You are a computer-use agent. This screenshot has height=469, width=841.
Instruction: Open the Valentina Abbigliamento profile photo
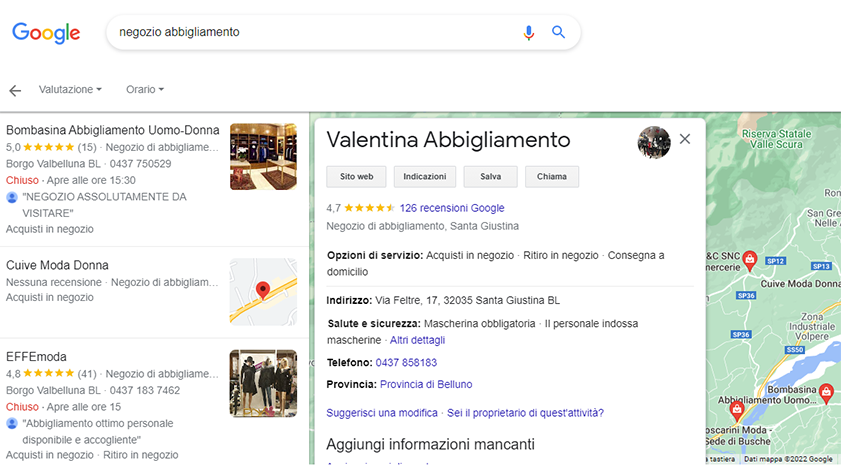[x=654, y=142]
